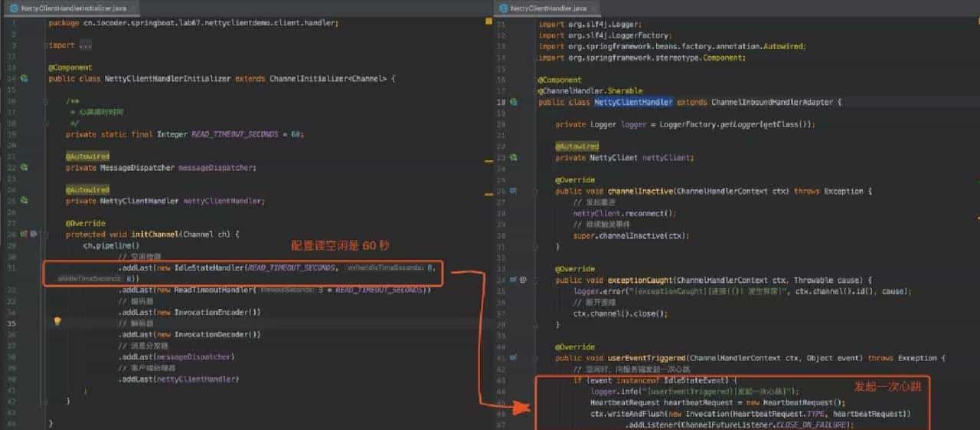Click the gutter icon next to messageDispatcher field

24,167
